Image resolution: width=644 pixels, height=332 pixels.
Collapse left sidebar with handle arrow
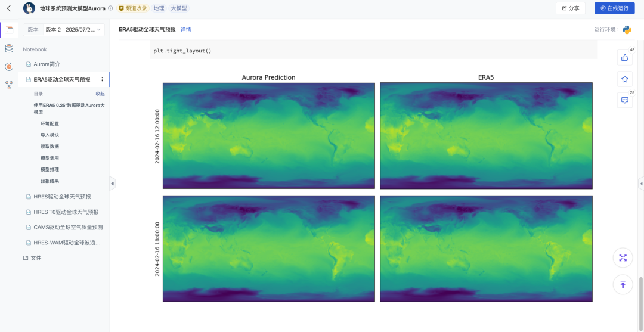point(112,184)
